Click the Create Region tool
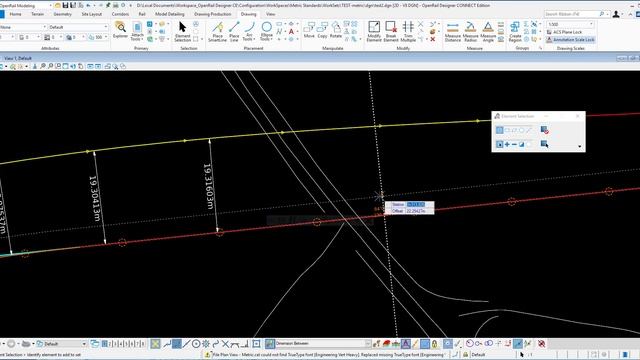The height and width of the screenshot is (360, 640). coord(515,31)
